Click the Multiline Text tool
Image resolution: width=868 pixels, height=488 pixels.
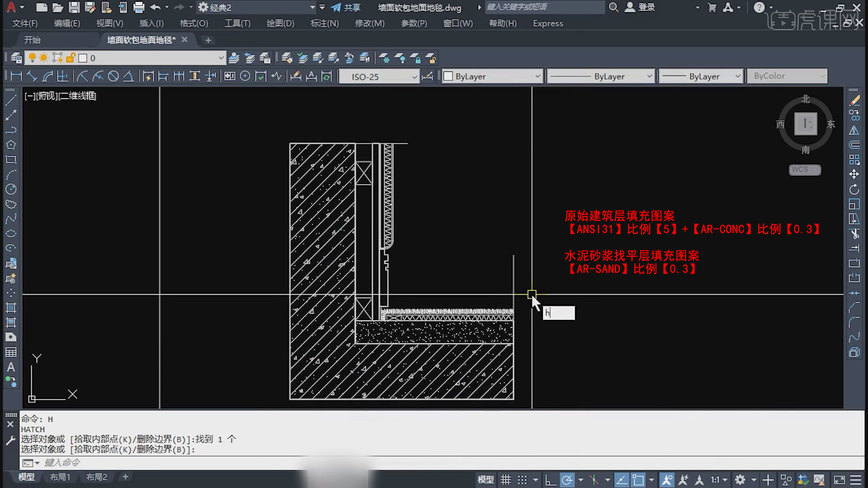pyautogui.click(x=11, y=367)
